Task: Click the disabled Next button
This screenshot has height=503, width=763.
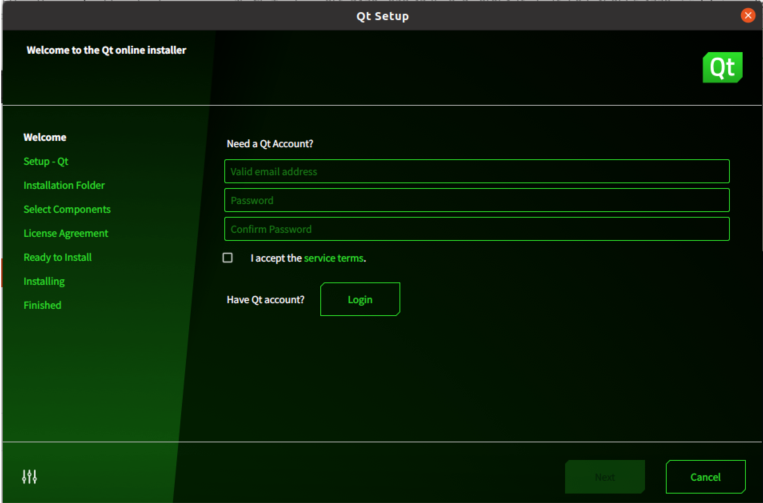Action: click(x=605, y=477)
